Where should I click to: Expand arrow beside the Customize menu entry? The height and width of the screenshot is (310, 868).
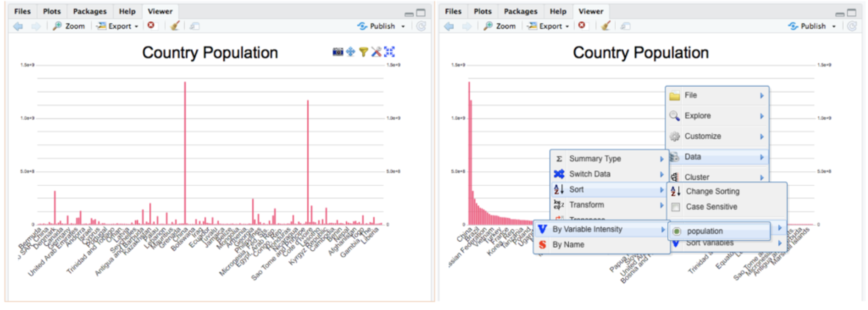(x=762, y=136)
